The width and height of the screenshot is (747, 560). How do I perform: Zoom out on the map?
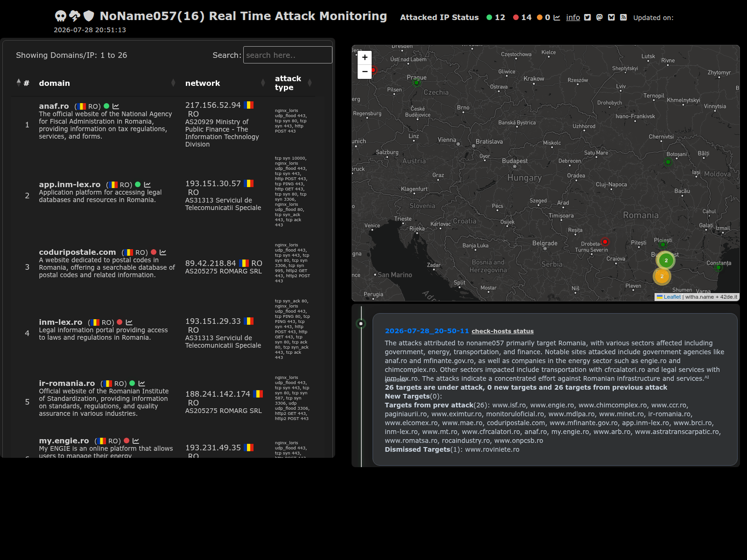365,72
